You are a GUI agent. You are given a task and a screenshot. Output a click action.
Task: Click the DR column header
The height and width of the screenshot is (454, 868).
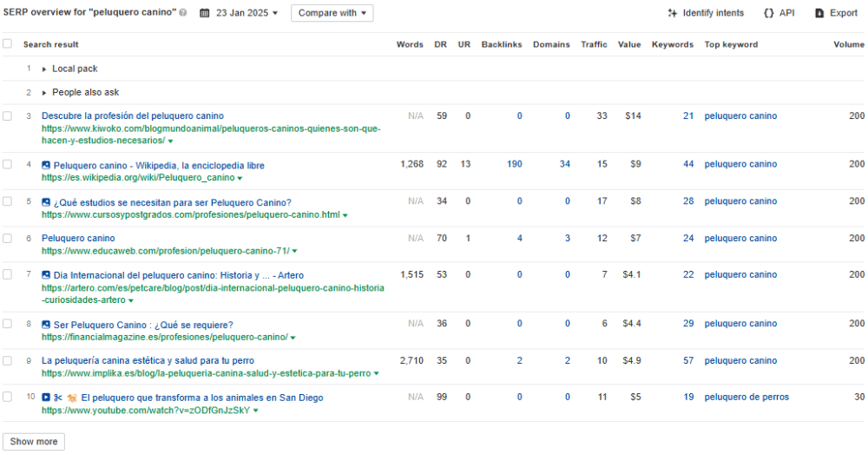click(x=441, y=44)
